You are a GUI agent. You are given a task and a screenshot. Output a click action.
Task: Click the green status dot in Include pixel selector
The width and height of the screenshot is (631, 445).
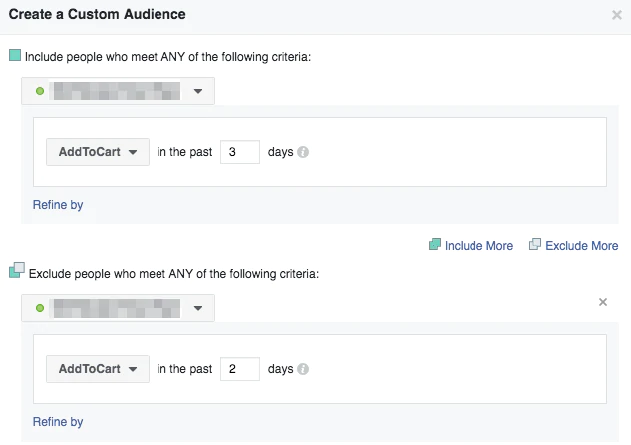(x=40, y=92)
